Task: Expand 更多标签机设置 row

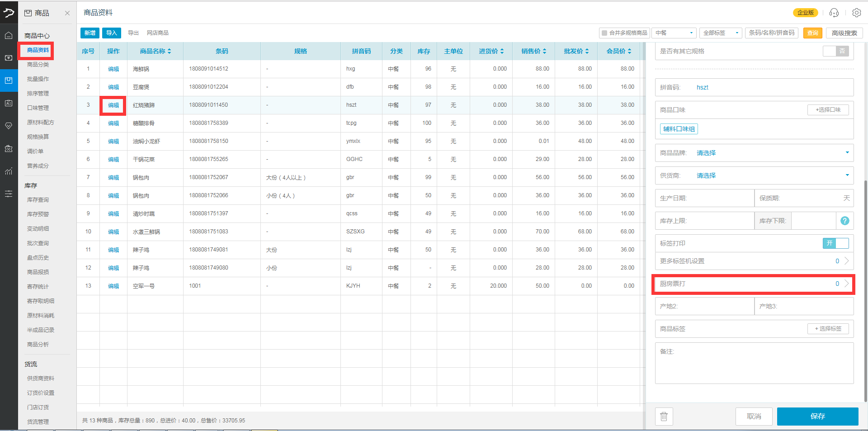Action: [754, 261]
